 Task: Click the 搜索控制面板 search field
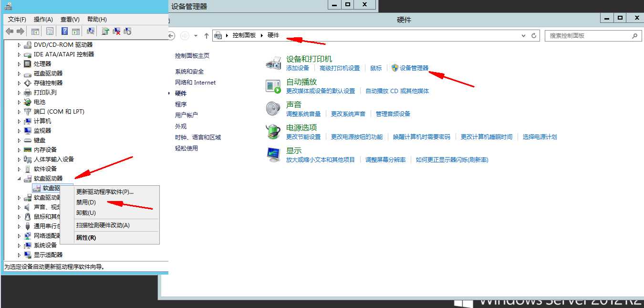pyautogui.click(x=593, y=36)
